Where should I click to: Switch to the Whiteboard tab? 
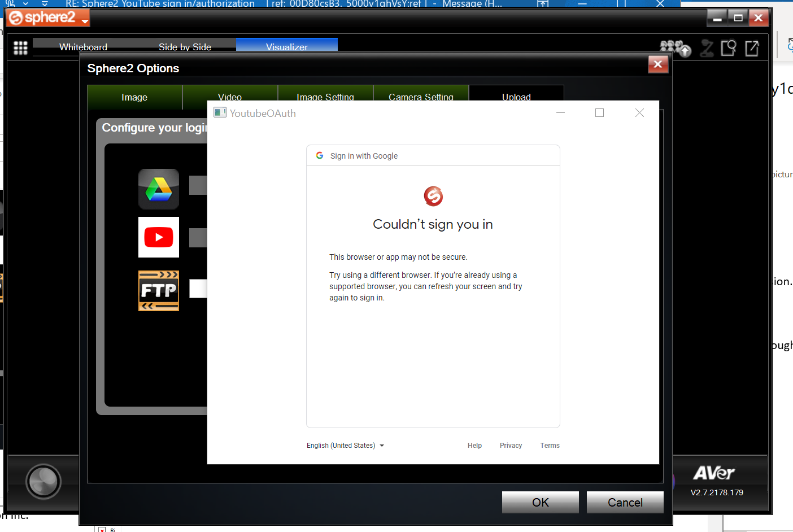click(84, 46)
